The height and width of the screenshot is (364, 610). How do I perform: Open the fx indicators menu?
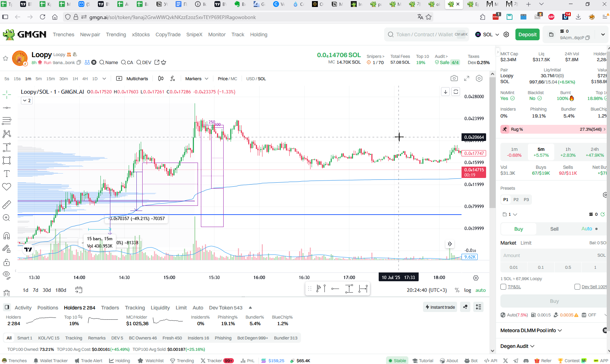point(173,78)
